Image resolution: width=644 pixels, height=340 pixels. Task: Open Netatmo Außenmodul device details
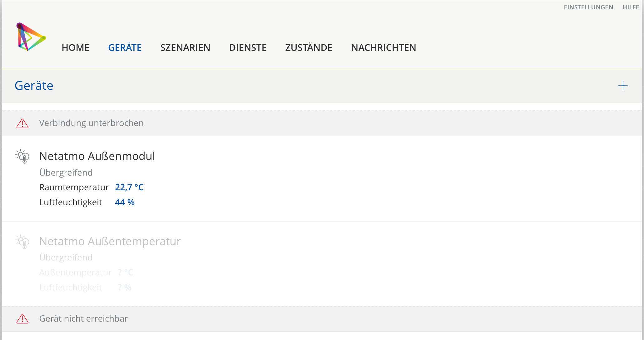tap(97, 156)
